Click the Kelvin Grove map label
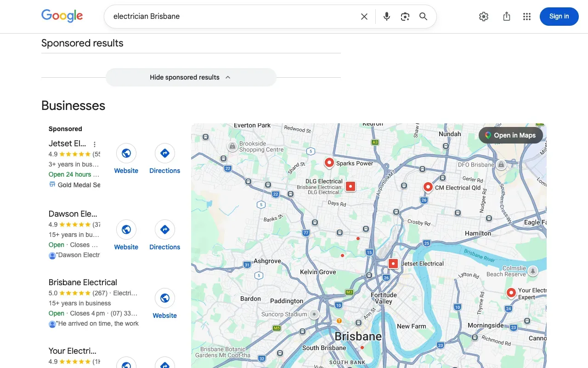 click(x=318, y=272)
